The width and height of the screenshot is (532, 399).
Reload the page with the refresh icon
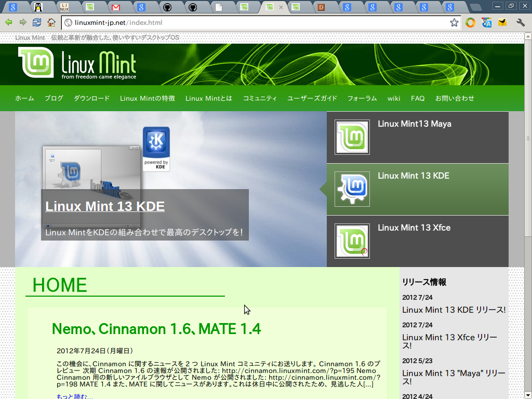coord(36,22)
